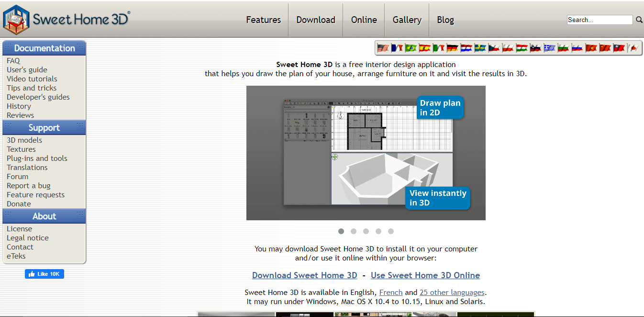This screenshot has height=317, width=644.
Task: Choose the Slovenian flag
Action: pos(535,48)
